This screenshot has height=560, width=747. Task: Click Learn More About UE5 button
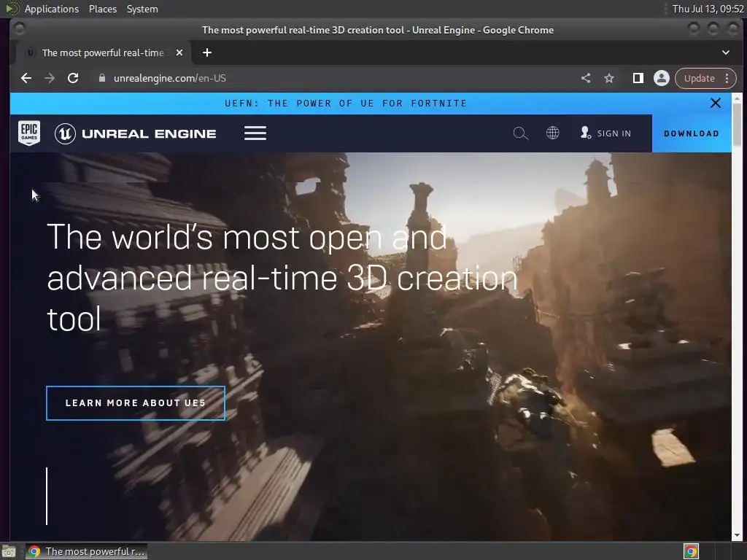[x=136, y=402]
